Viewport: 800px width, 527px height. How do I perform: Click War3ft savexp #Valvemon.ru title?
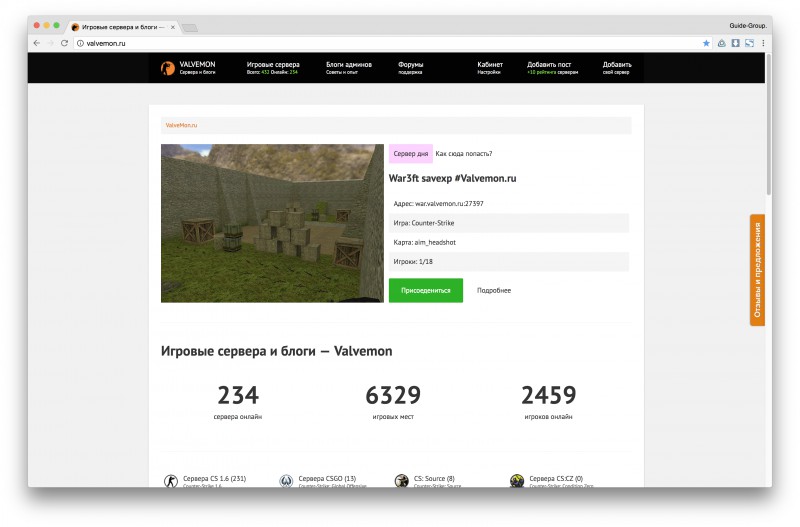[x=453, y=179]
